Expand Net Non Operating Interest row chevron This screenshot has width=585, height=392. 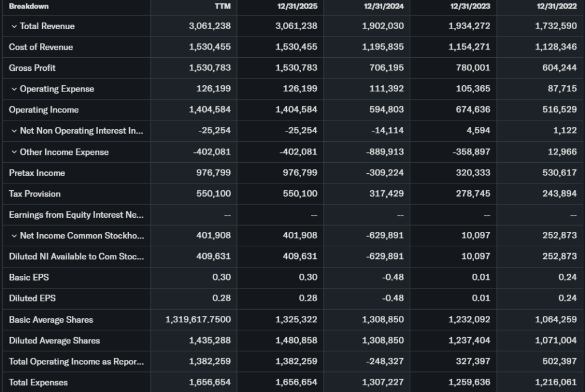(x=14, y=131)
